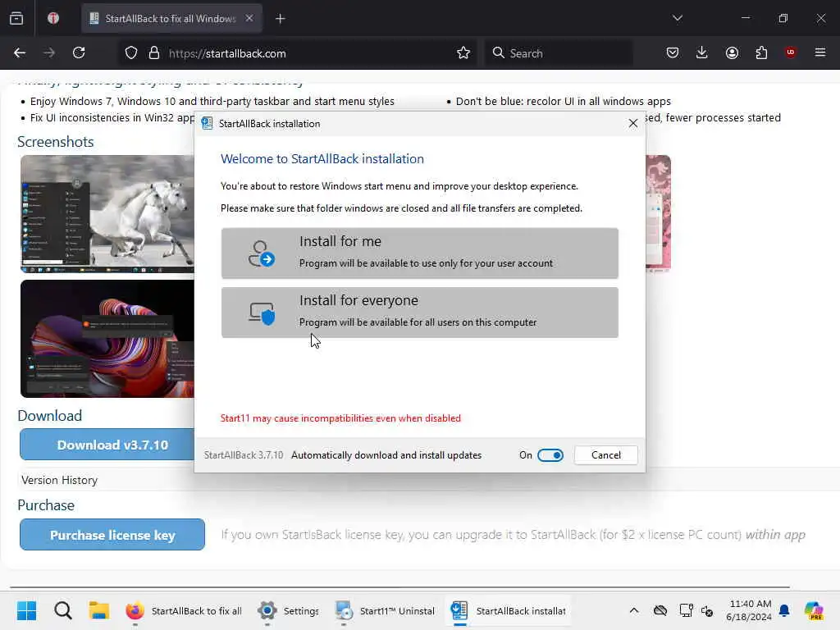Expand the list all tabs chevron
Viewport: 840px width, 630px height.
pos(678,18)
